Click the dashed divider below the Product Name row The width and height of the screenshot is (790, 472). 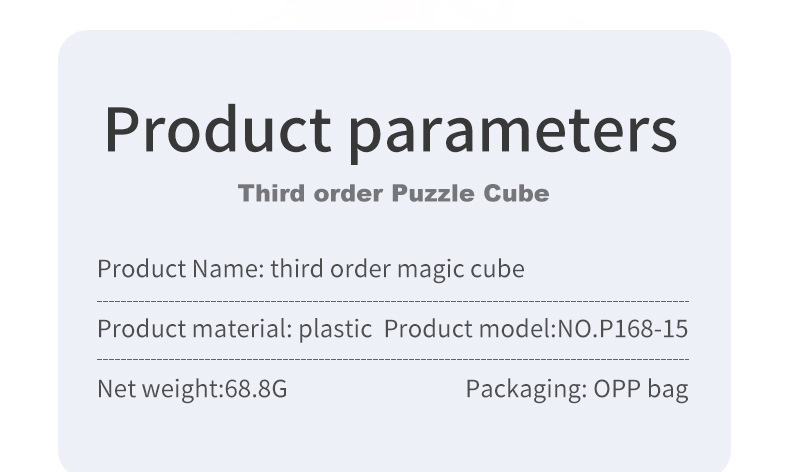pyautogui.click(x=392, y=300)
